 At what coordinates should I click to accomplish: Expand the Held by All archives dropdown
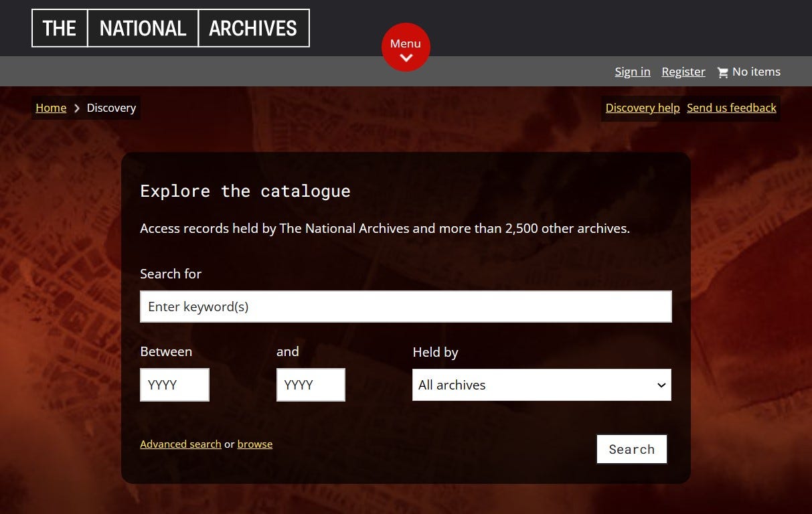(542, 385)
